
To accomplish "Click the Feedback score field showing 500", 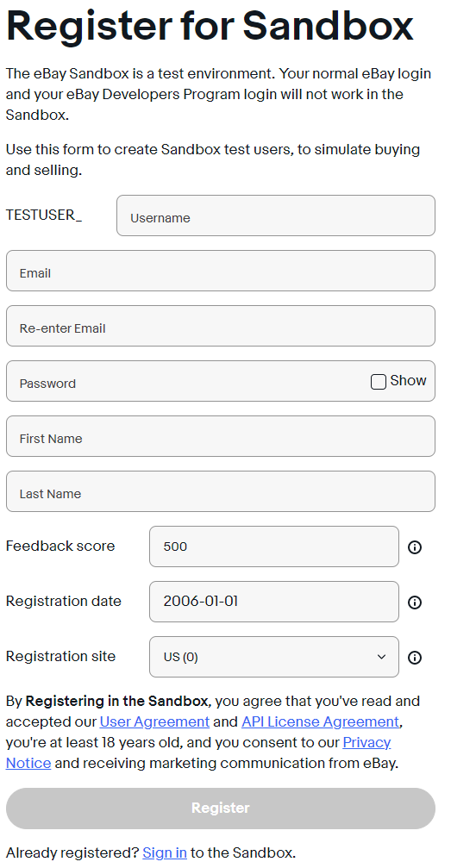I will point(274,546).
